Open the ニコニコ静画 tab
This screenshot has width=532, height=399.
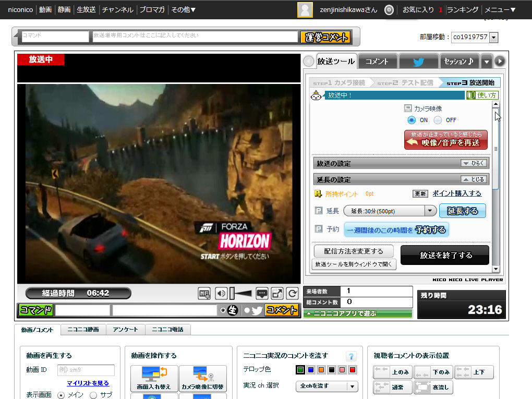tap(83, 330)
